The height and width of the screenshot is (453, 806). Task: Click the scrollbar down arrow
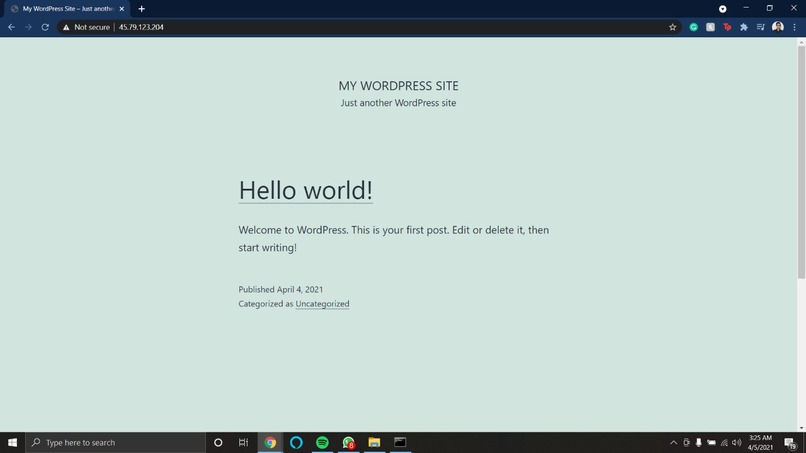click(x=801, y=428)
